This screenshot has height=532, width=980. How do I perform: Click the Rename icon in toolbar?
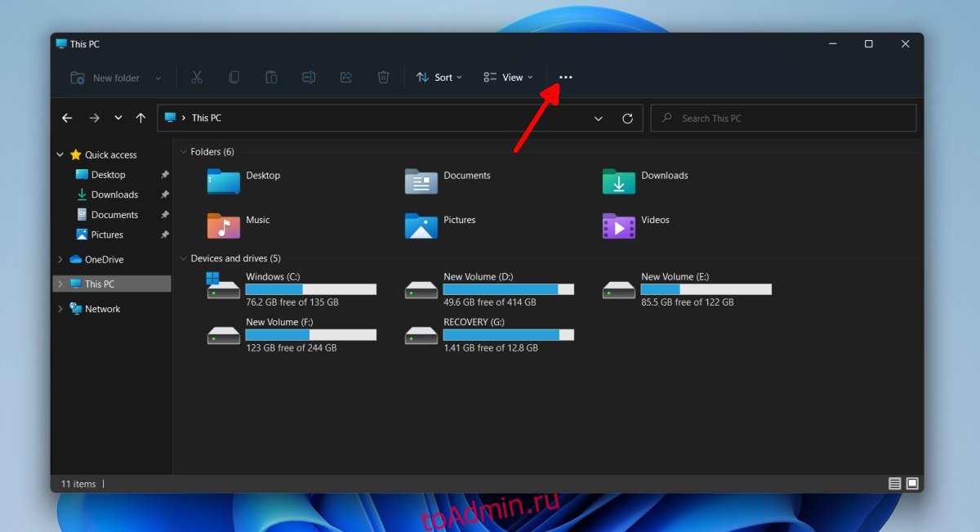click(x=309, y=78)
